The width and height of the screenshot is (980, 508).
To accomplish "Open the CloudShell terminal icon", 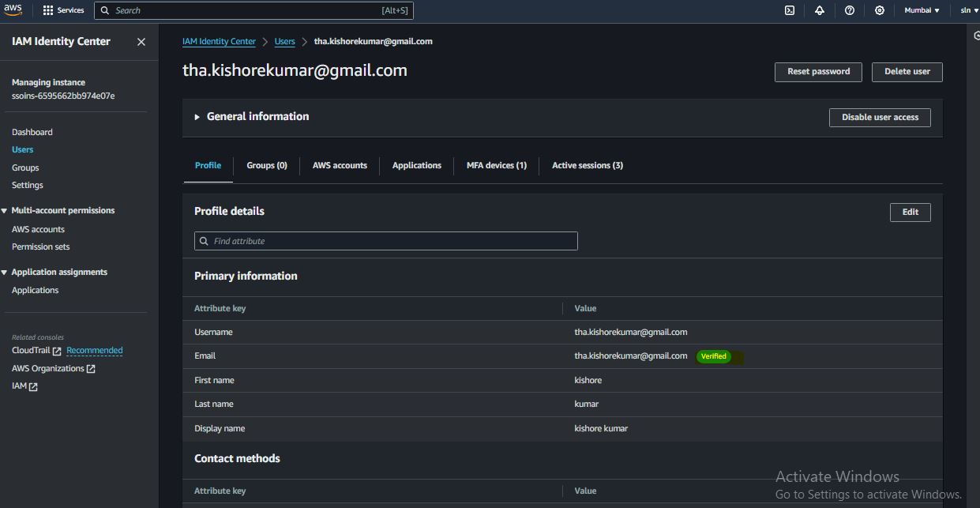I will tap(789, 10).
